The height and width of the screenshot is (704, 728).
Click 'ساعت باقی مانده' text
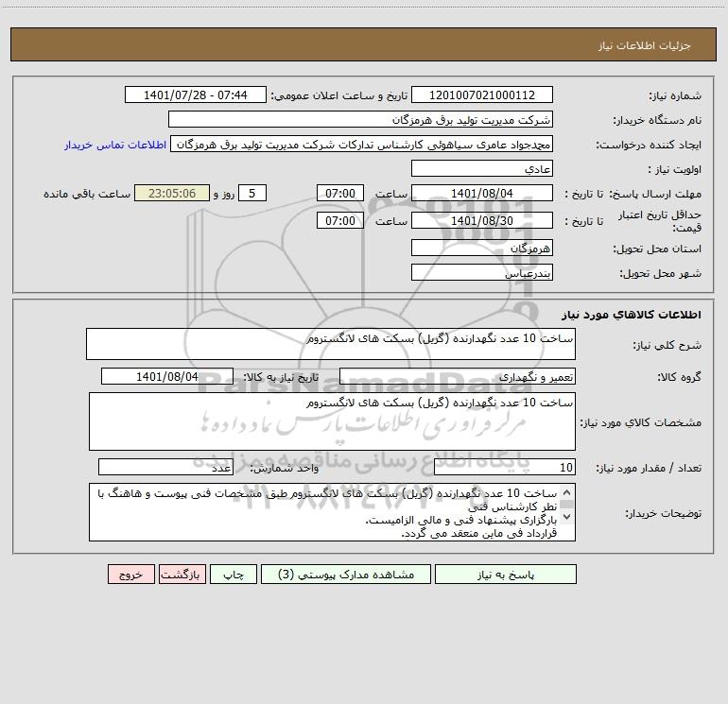[87, 194]
